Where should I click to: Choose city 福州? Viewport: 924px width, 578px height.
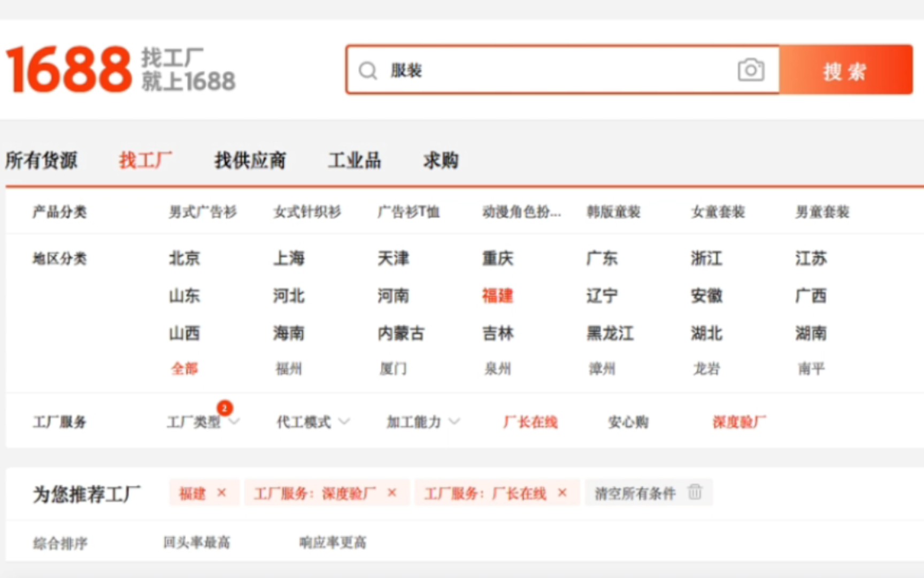tap(289, 369)
